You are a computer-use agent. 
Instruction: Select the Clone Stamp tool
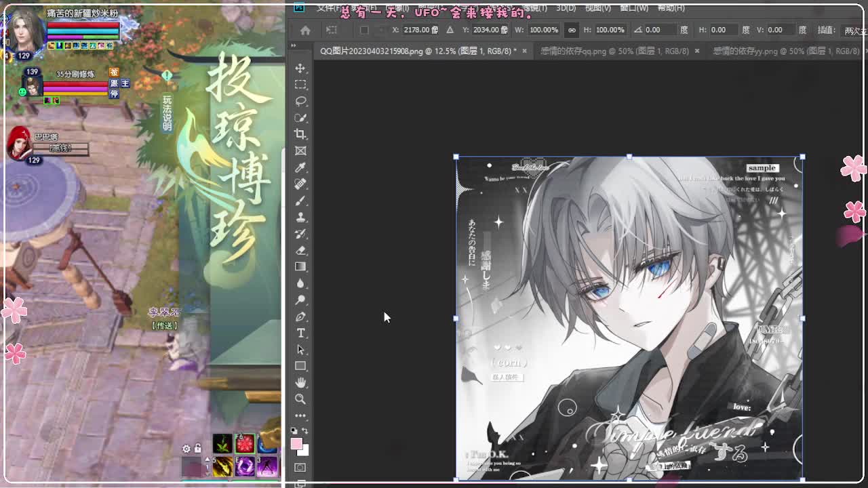pyautogui.click(x=300, y=217)
